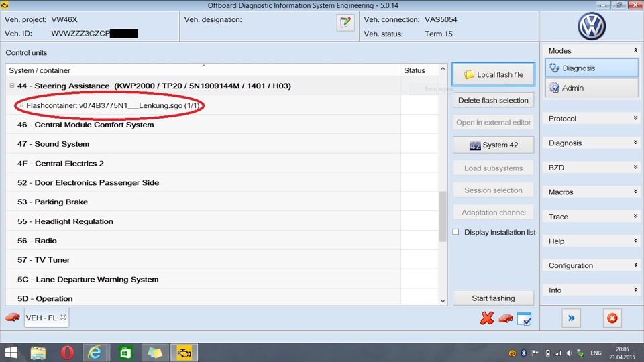Click Local flash file button
Screen dimensions: 644x362
click(x=493, y=74)
